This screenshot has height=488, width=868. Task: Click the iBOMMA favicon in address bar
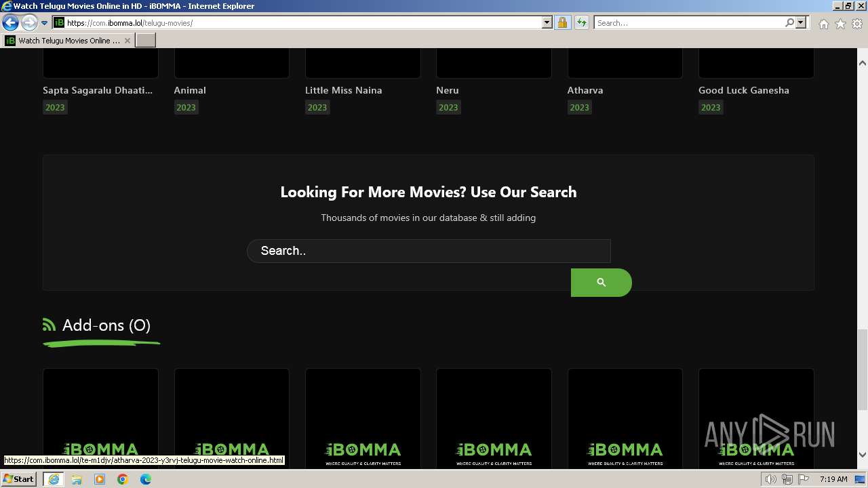[x=59, y=22]
